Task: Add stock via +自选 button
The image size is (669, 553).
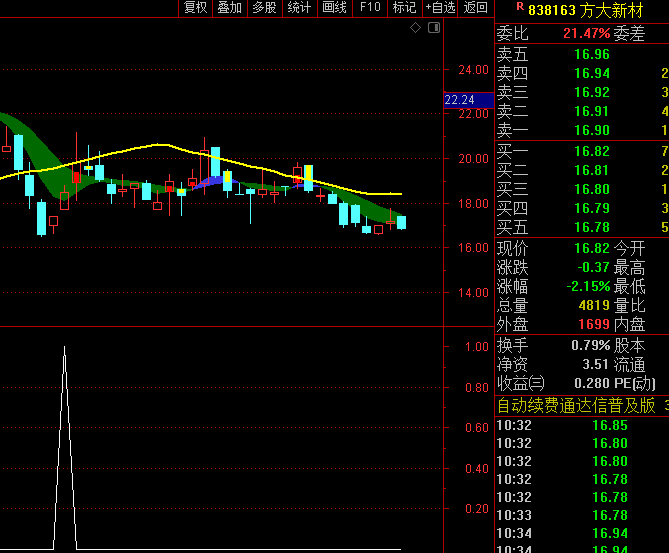Action: pyautogui.click(x=439, y=8)
